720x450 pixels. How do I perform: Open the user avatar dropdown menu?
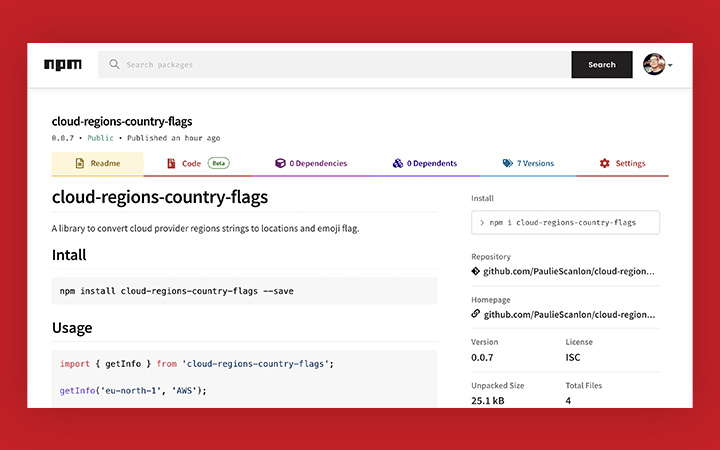point(654,64)
